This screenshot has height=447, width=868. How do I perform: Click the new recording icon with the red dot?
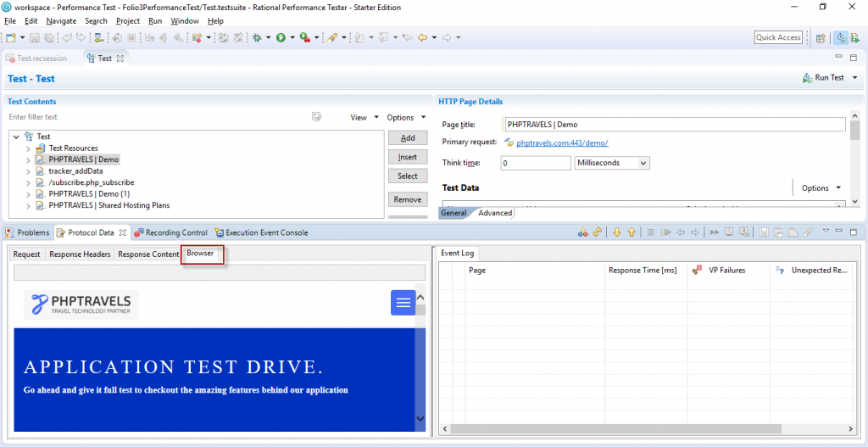pyautogui.click(x=197, y=37)
